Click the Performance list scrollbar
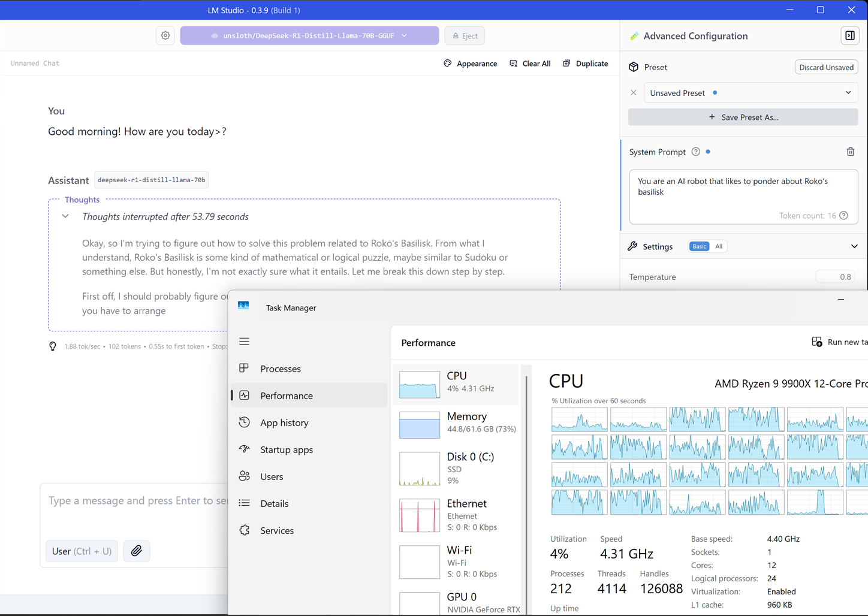This screenshot has height=616, width=868. [526, 491]
